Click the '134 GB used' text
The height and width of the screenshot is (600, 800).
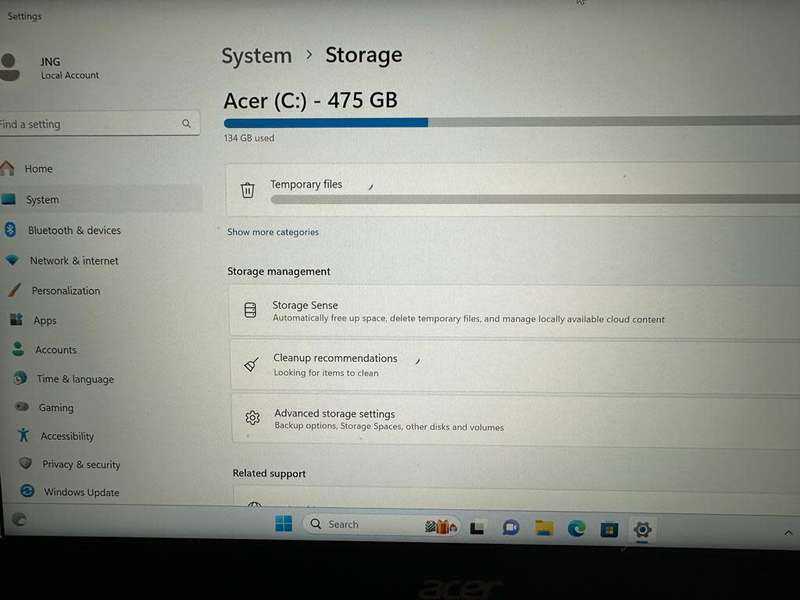coord(249,138)
